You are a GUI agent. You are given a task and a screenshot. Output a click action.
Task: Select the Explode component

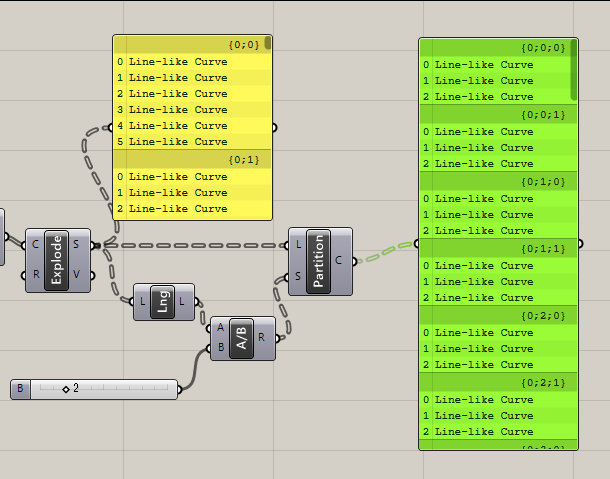(57, 260)
